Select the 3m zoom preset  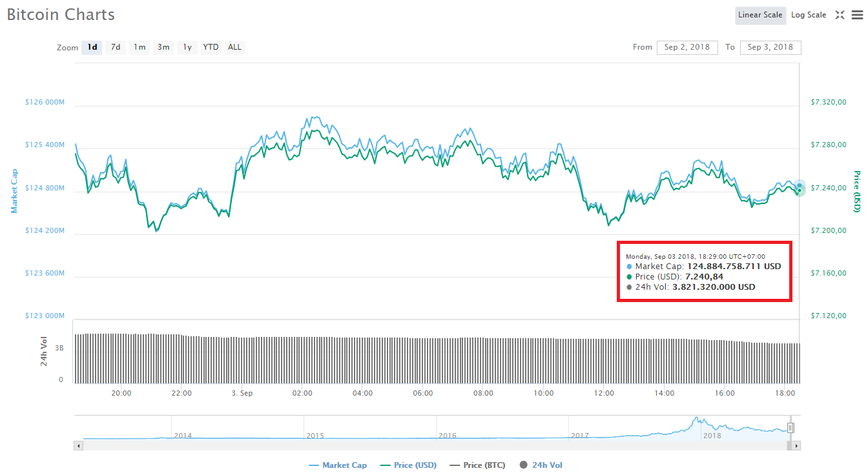[163, 47]
